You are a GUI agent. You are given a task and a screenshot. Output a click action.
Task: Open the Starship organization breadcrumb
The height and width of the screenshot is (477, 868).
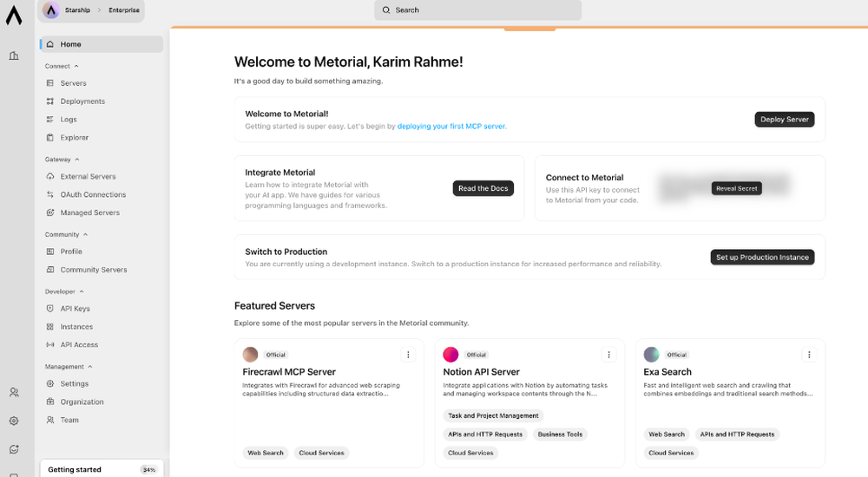point(77,10)
